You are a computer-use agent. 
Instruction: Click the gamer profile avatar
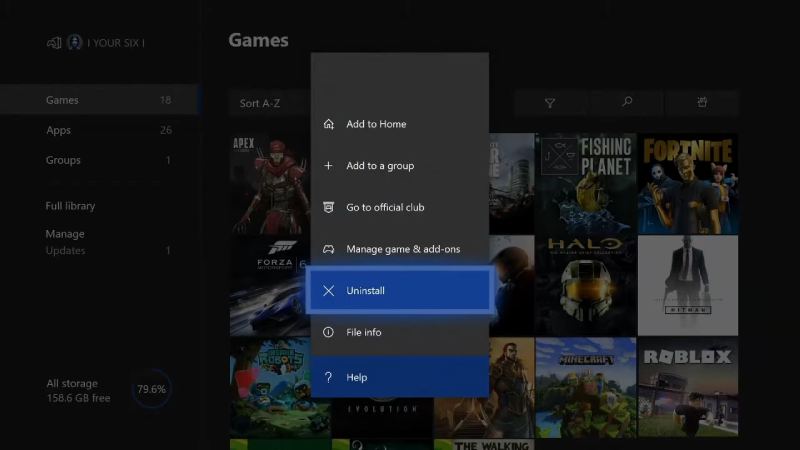point(74,42)
